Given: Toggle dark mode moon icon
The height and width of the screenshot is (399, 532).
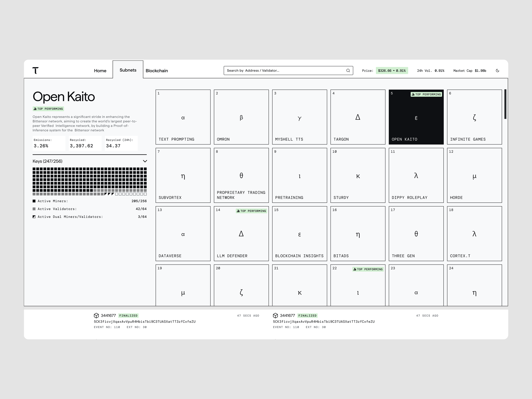Looking at the screenshot, I should click(x=497, y=70).
